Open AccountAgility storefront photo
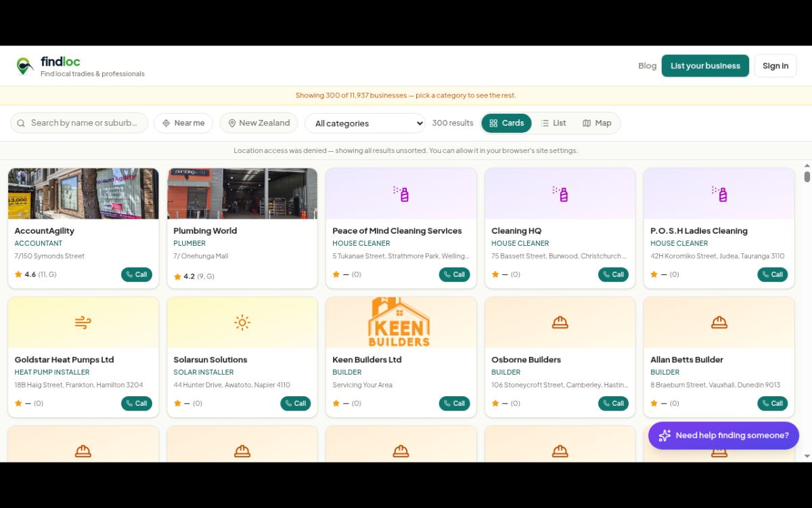812x508 pixels. click(x=83, y=194)
